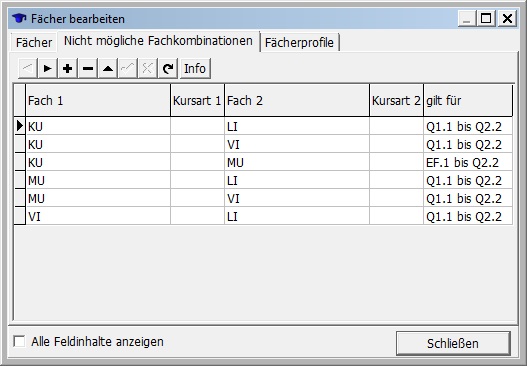Add new combination with plus icon

tap(68, 69)
